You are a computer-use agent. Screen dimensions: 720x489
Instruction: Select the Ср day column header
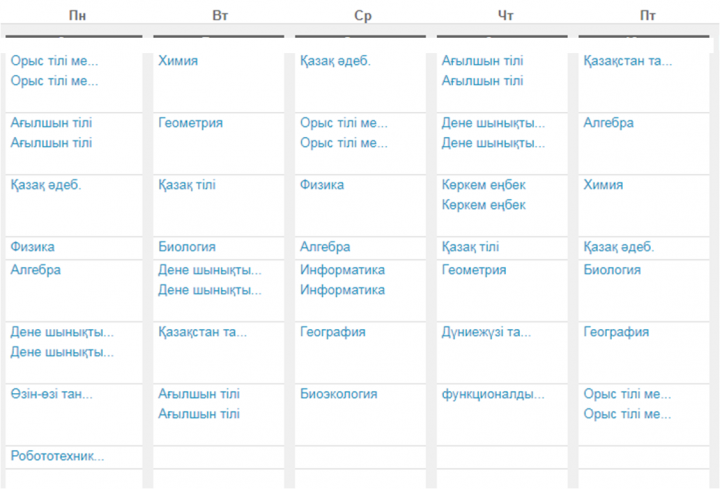click(x=363, y=16)
